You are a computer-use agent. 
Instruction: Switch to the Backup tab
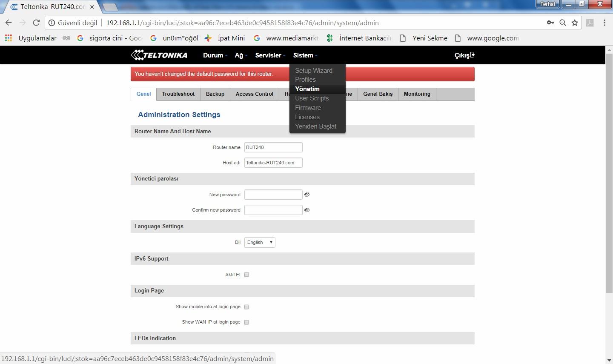click(x=215, y=94)
